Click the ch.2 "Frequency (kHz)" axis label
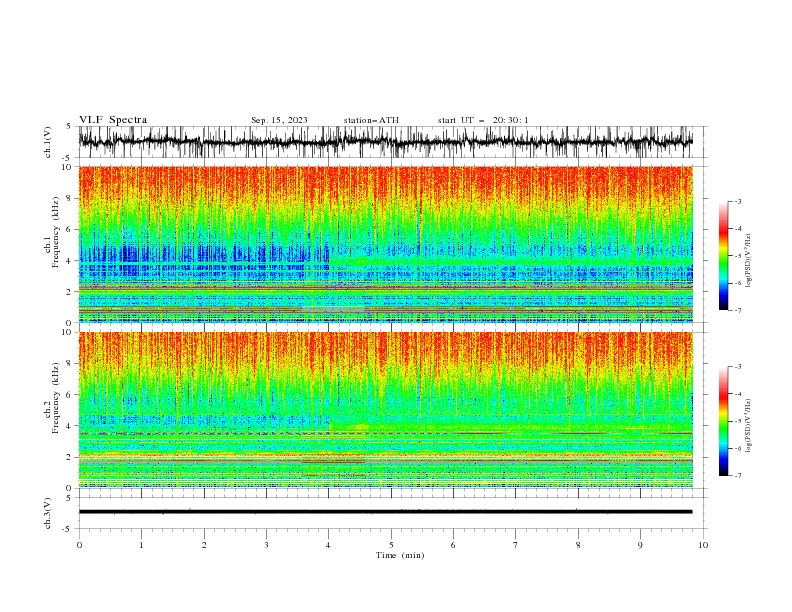This screenshot has height=612, width=792. [53, 398]
